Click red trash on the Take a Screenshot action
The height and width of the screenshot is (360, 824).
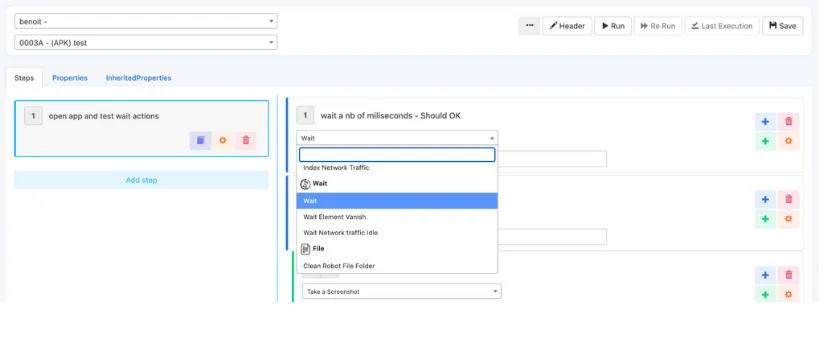coord(788,275)
